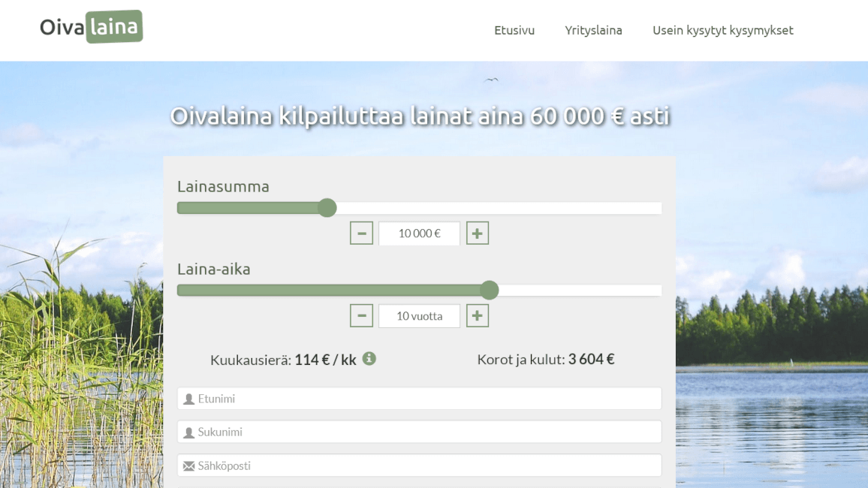Click the envelope icon in Sähköposti field
The height and width of the screenshot is (488, 868).
(x=188, y=466)
